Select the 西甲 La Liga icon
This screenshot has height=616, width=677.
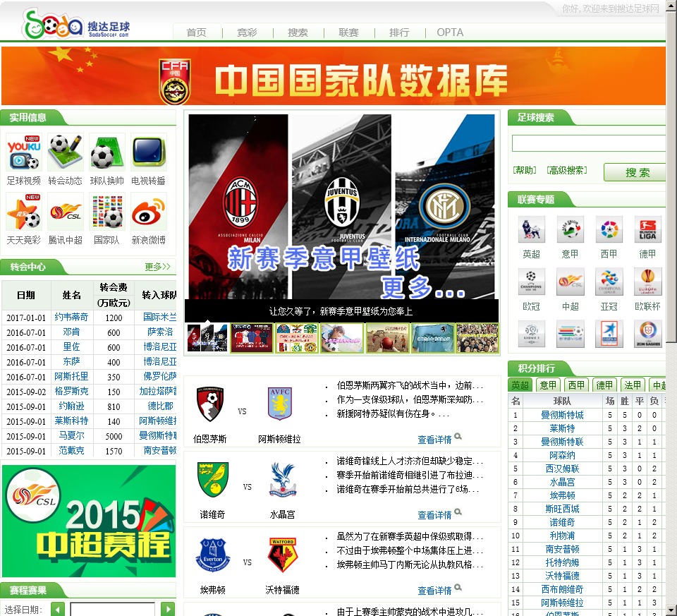point(609,229)
